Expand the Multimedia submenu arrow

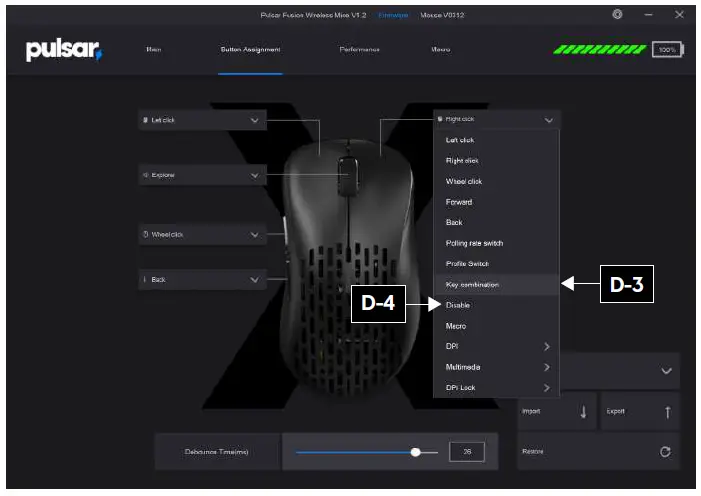pyautogui.click(x=547, y=367)
